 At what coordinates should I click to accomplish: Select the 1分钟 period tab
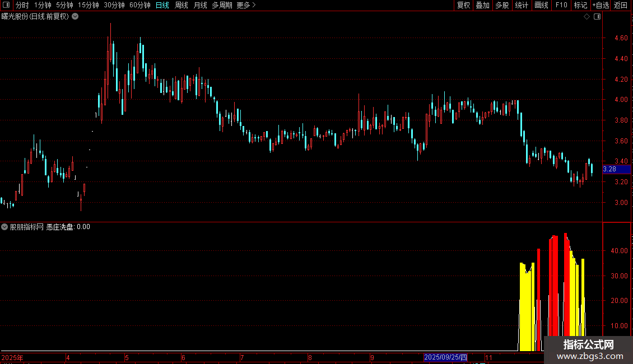click(x=43, y=5)
